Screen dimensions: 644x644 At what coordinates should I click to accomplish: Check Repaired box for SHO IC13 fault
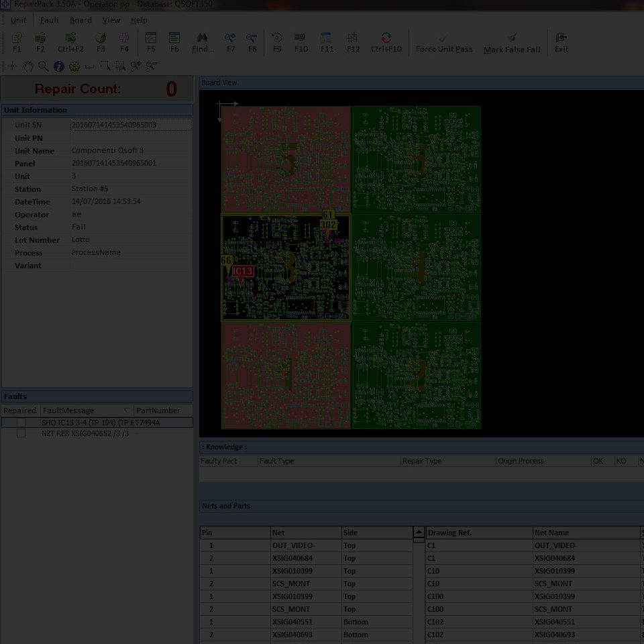tap(21, 423)
